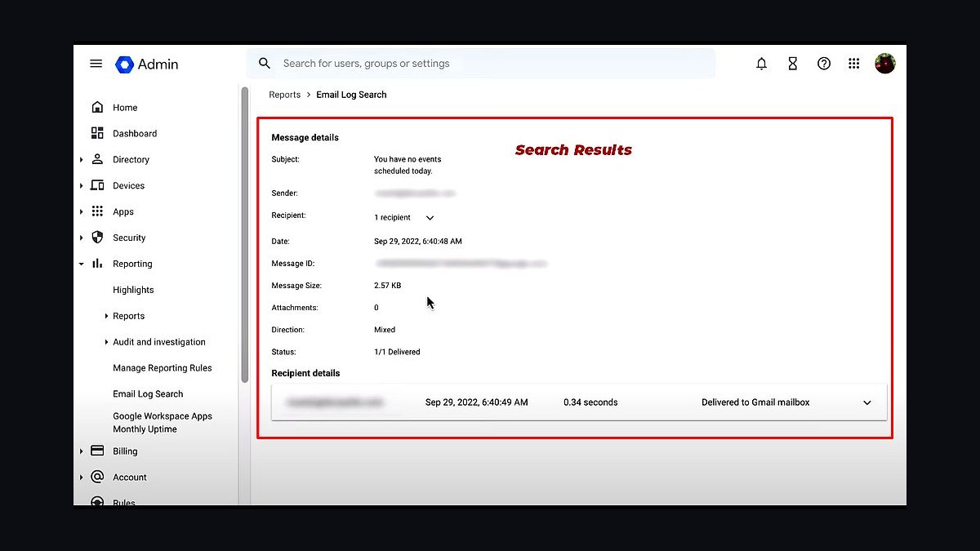Expand the Delivered to Gmail mailbox row
This screenshot has width=980, height=551.
click(867, 402)
